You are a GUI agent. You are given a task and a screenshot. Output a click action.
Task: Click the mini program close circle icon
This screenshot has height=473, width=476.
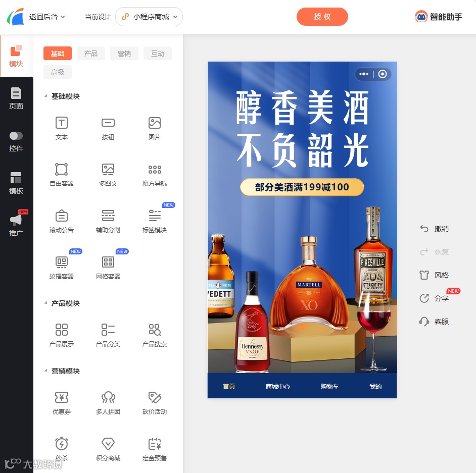click(x=383, y=74)
